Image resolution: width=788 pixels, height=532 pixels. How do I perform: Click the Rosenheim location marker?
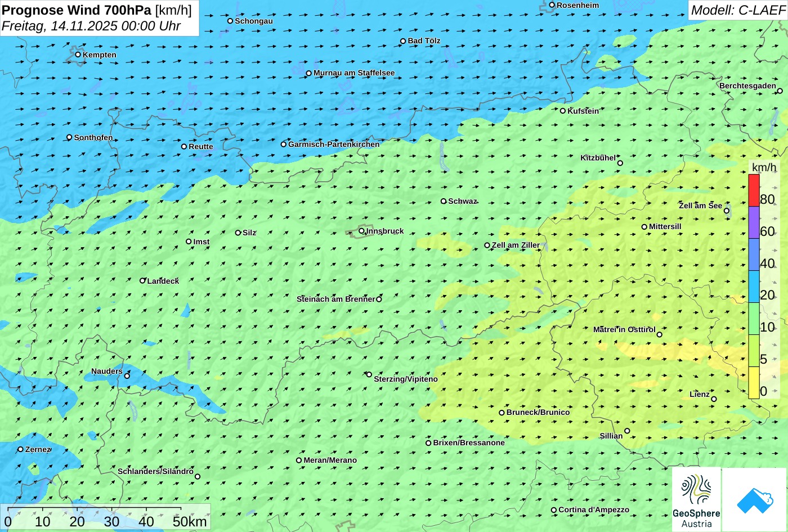pyautogui.click(x=552, y=5)
